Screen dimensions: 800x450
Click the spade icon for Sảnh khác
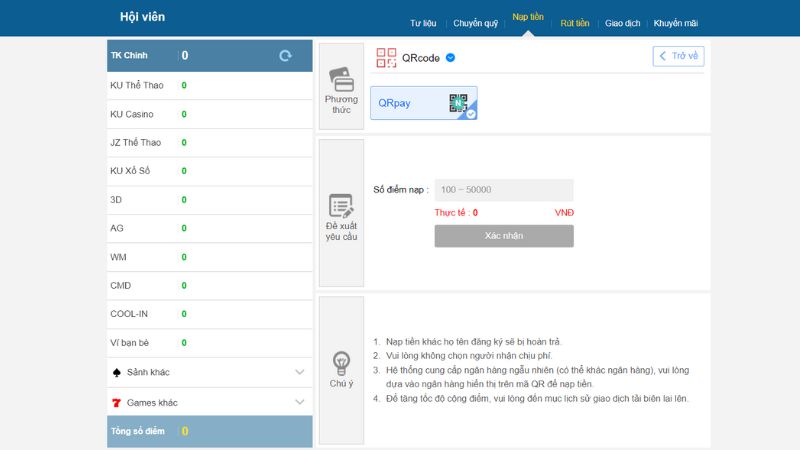117,372
